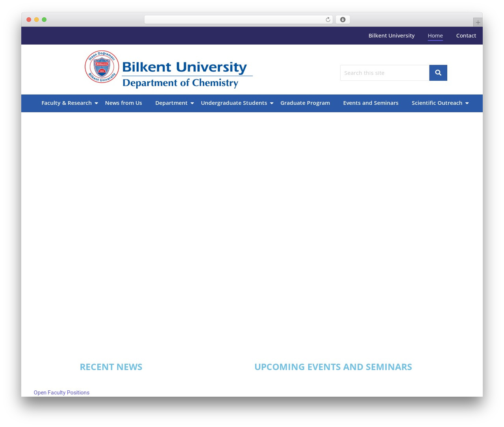The image size is (504, 427).
Task: Focus the Search this site field
Action: (385, 73)
